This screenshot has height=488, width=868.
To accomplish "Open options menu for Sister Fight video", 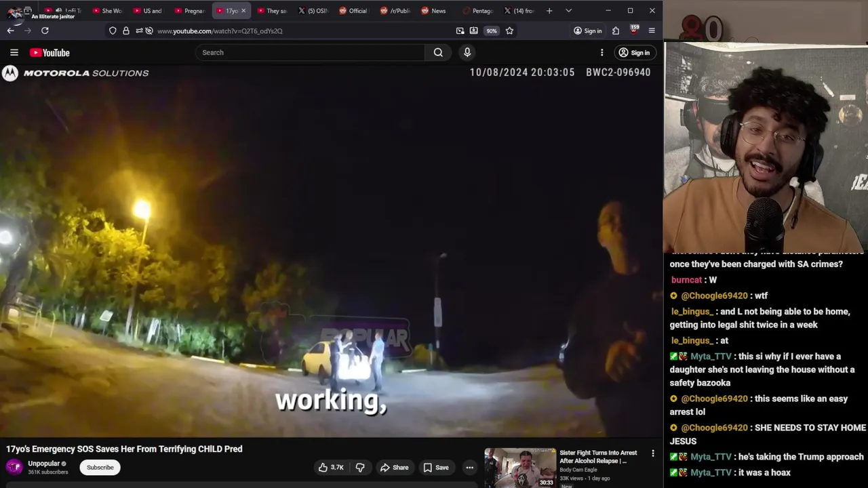I will pos(653,453).
